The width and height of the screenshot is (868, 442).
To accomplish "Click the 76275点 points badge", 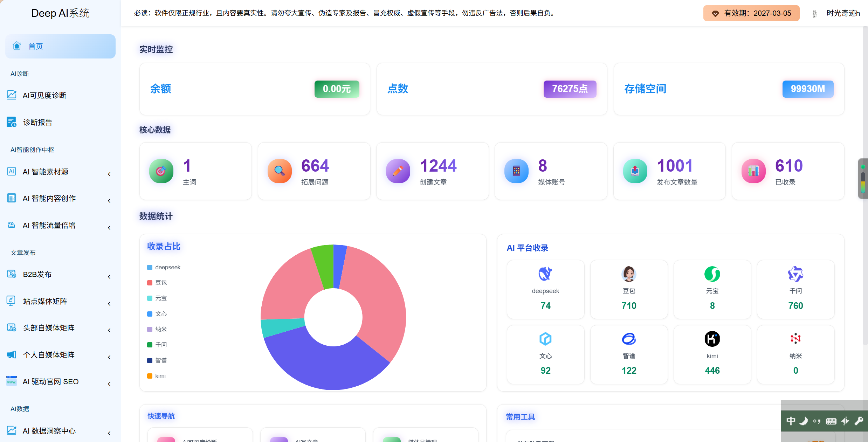I will [570, 89].
